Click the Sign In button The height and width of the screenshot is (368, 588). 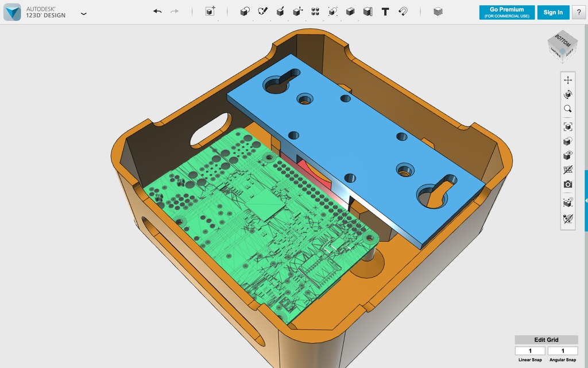pos(553,12)
